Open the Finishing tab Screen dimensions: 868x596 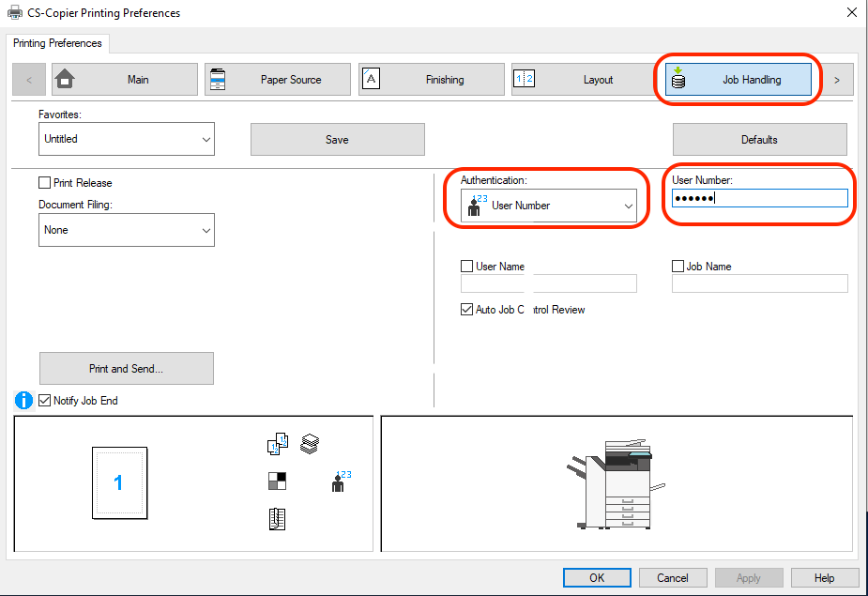coord(431,80)
